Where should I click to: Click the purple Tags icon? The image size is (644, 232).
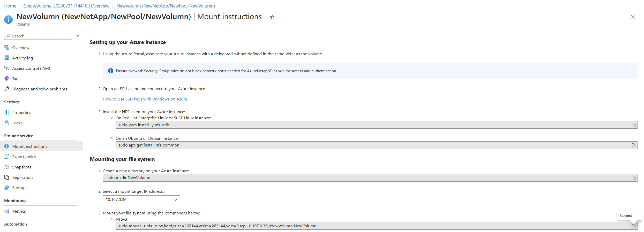(x=7, y=78)
